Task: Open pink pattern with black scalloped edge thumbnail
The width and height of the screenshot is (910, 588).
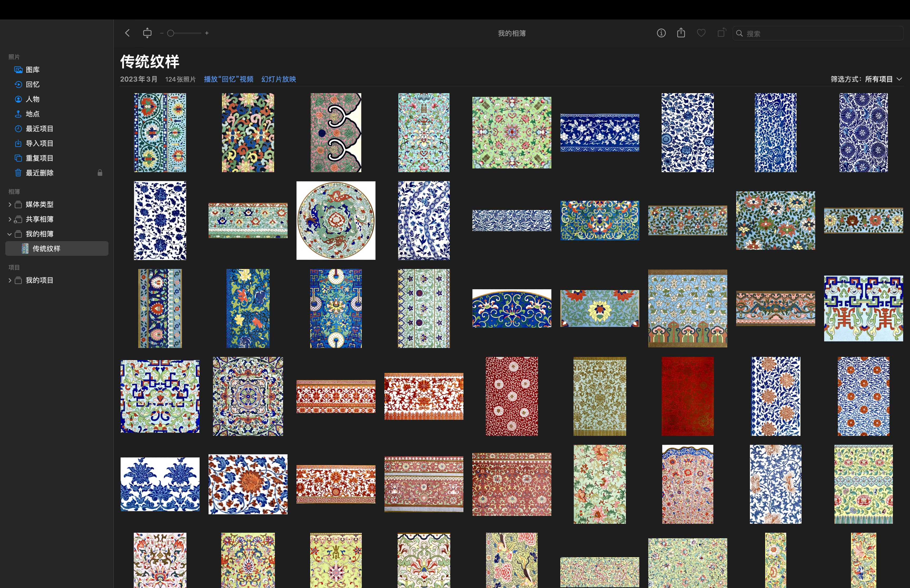Action: (336, 132)
